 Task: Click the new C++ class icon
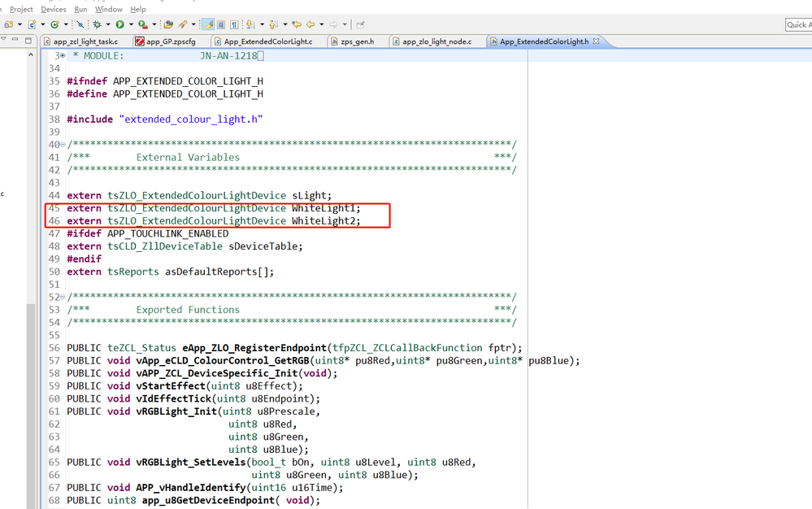[x=54, y=24]
